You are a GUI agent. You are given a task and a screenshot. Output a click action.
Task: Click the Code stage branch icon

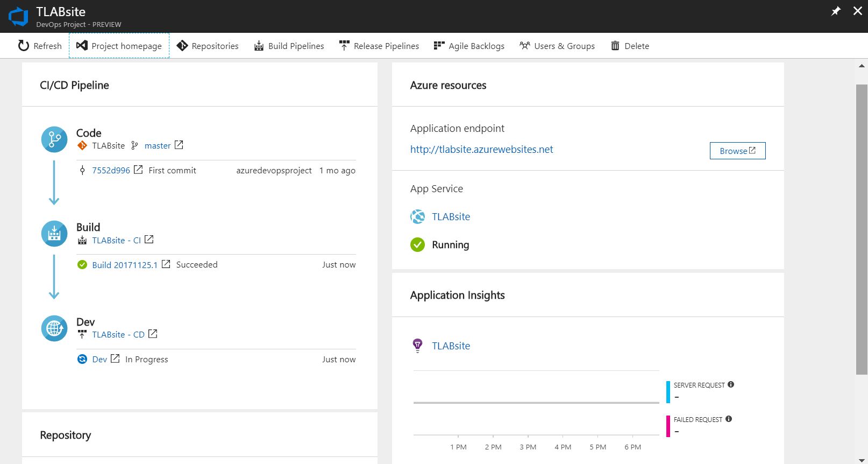[54, 139]
